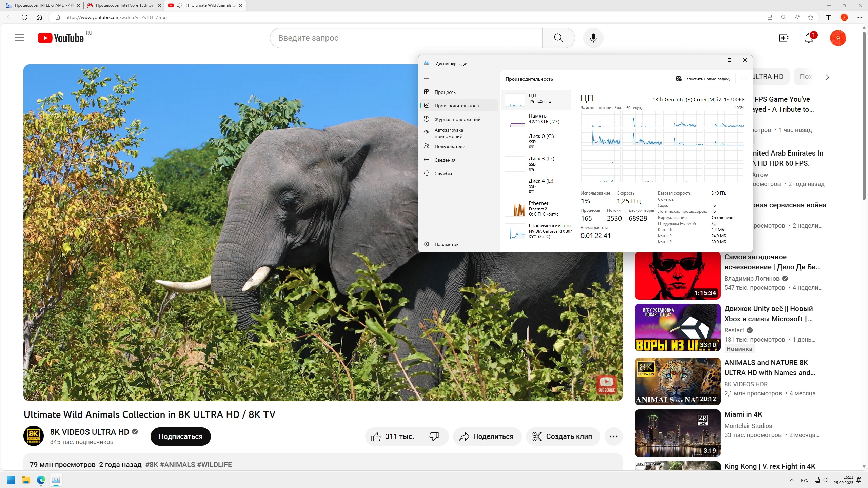Open YouTube notifications bell
Screen dimensions: 868x488
[808, 38]
